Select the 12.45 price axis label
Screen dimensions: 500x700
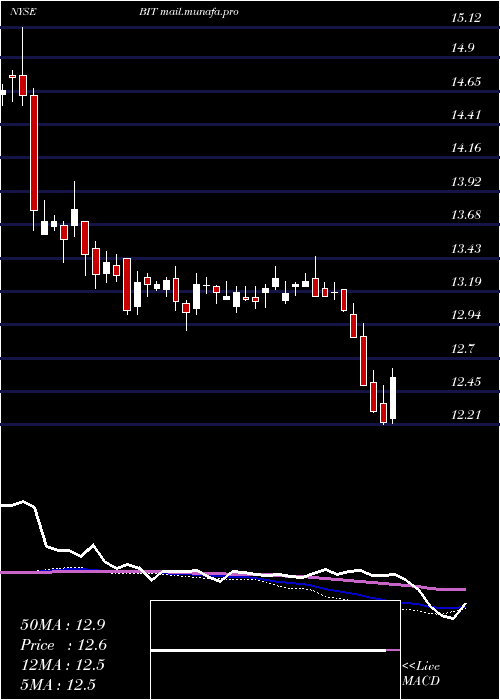(x=466, y=382)
